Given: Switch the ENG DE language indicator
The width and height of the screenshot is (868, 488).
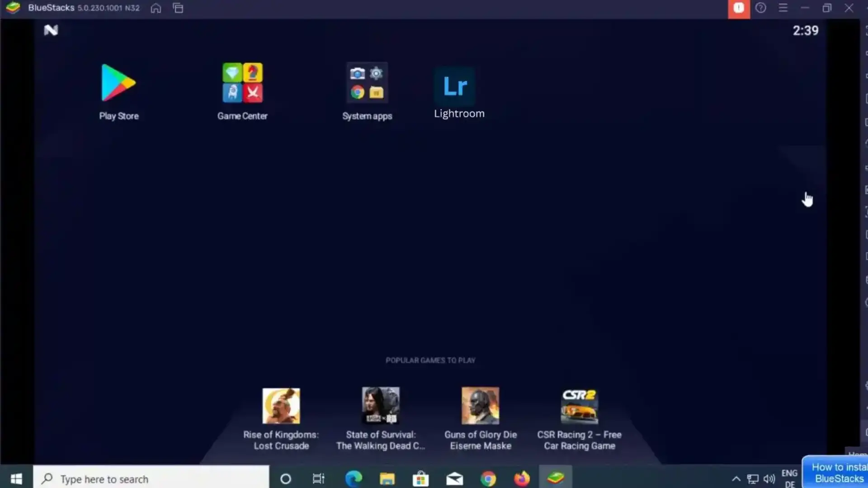Looking at the screenshot, I should point(789,479).
